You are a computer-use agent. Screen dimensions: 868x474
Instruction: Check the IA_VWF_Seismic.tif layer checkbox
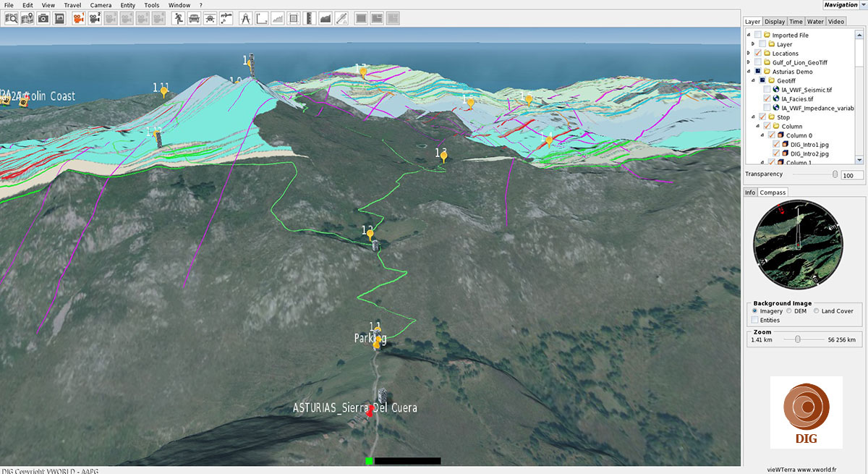pos(767,90)
